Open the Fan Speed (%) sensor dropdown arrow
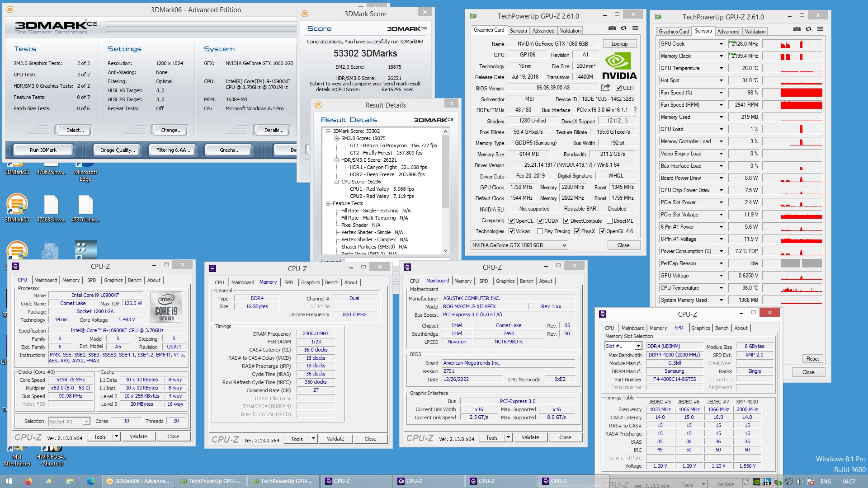This screenshot has width=868, height=488. tap(721, 93)
